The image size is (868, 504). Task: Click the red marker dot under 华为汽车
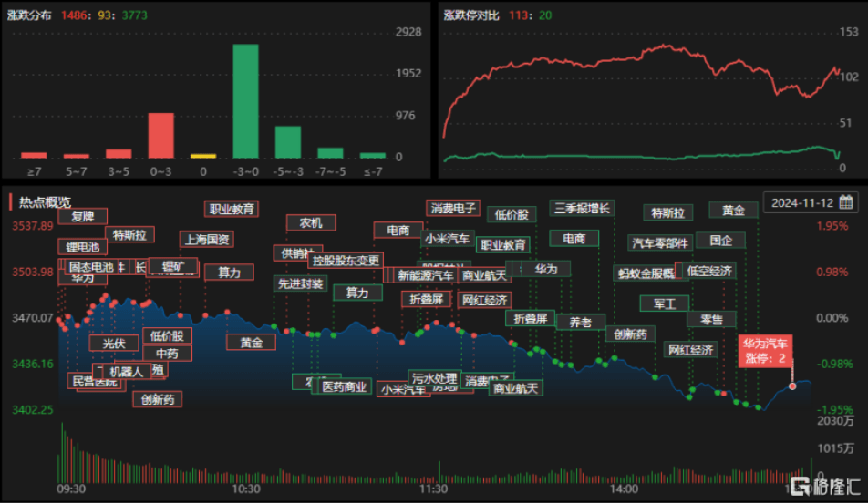[x=792, y=386]
